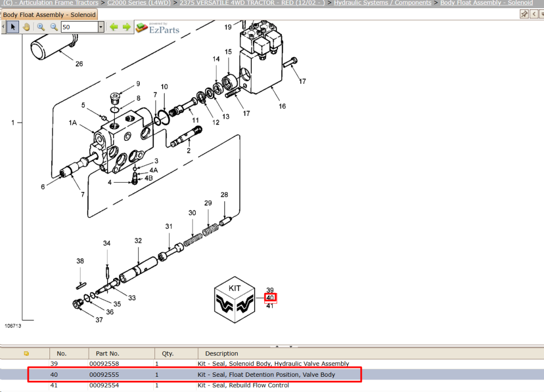Click callout number 19 in diagram
This screenshot has height=392, width=544.
point(228,27)
